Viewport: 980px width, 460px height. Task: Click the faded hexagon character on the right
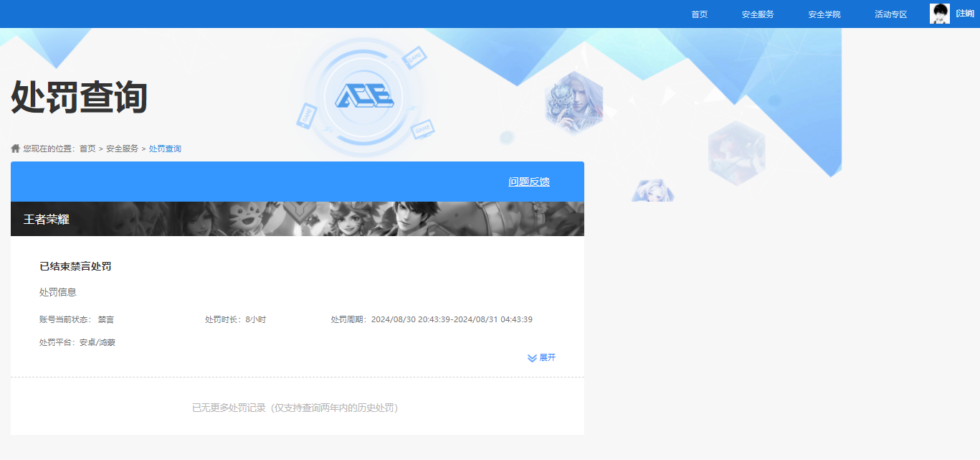[736, 153]
